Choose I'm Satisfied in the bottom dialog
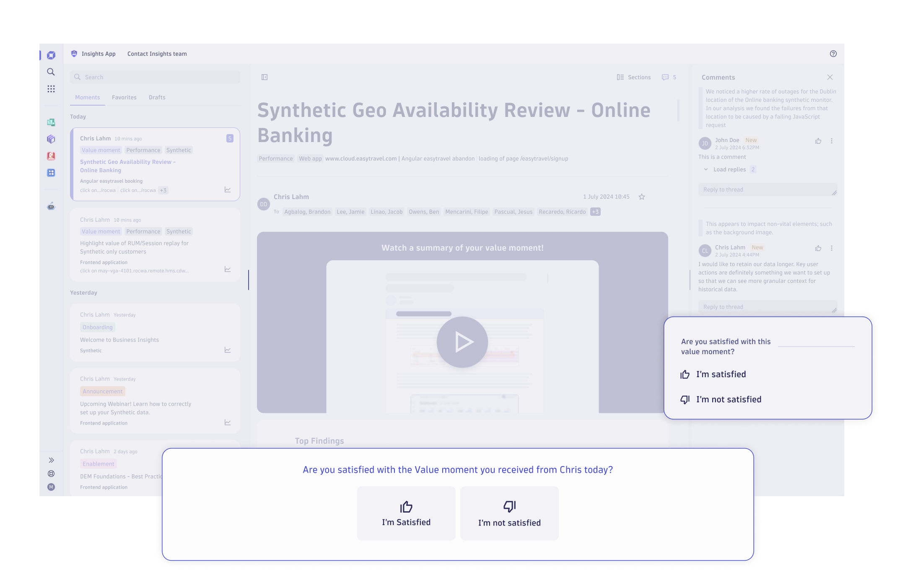This screenshot has width=900, height=588. point(406,513)
